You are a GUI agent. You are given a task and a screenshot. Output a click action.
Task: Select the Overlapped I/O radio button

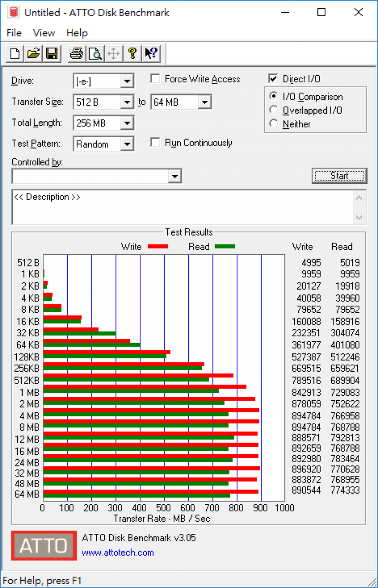274,110
